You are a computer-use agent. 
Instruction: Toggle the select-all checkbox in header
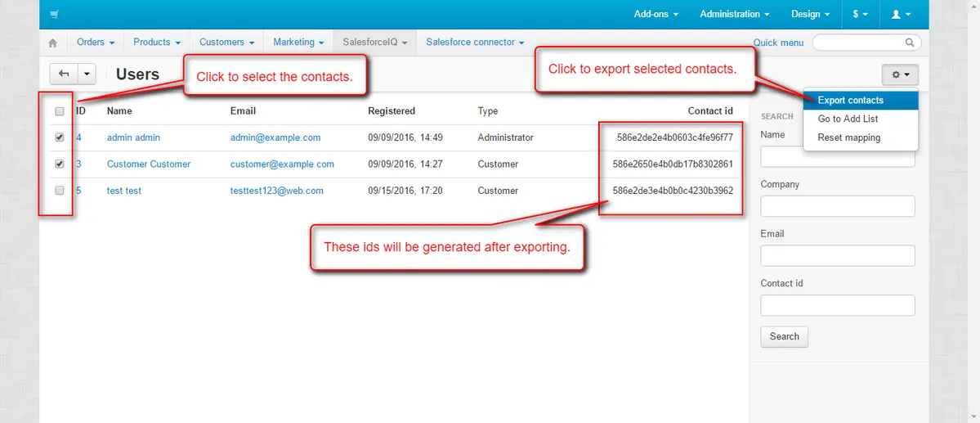point(60,111)
